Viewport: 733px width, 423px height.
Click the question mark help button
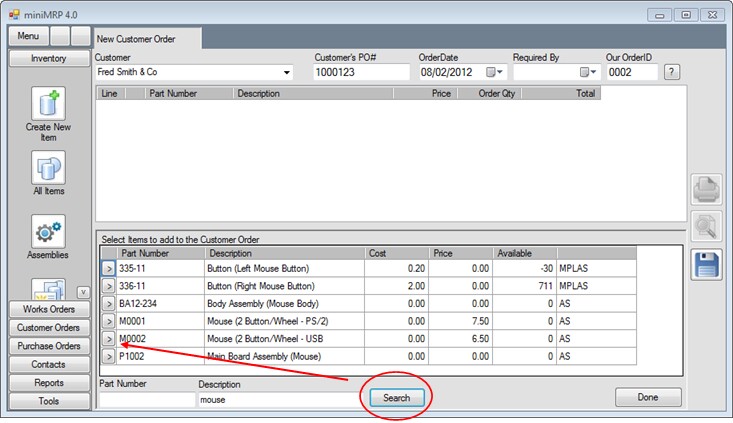coord(672,72)
